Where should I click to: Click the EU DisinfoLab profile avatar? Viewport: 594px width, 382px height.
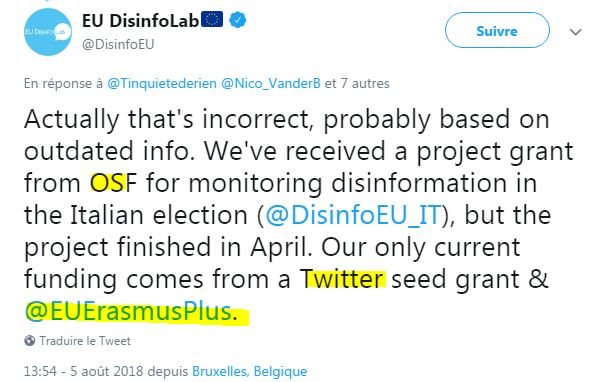click(x=48, y=32)
